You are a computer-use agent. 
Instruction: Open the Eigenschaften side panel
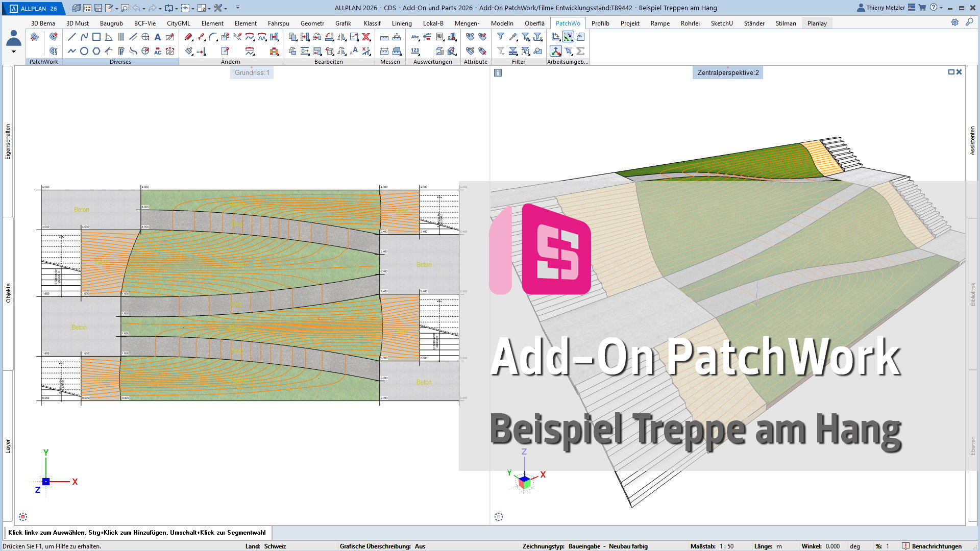8,142
